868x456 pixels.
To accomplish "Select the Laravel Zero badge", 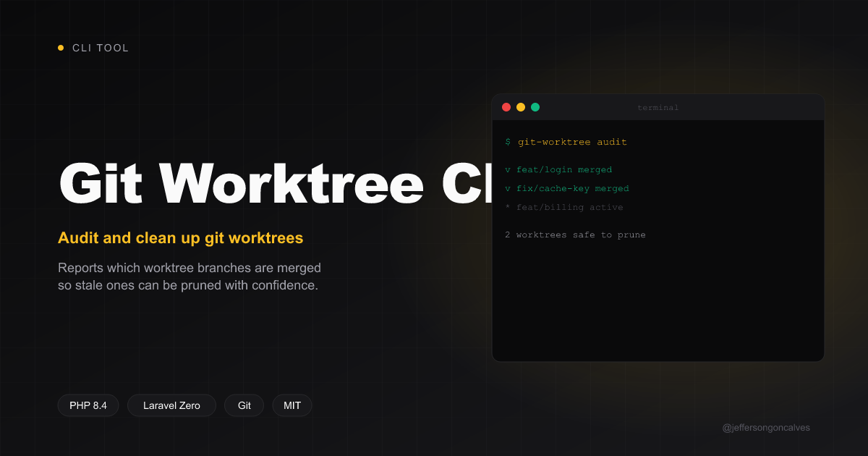I will 171,405.
